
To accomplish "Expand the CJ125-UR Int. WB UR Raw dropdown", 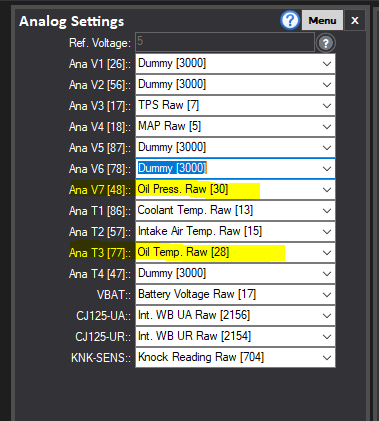I will click(x=235, y=337).
